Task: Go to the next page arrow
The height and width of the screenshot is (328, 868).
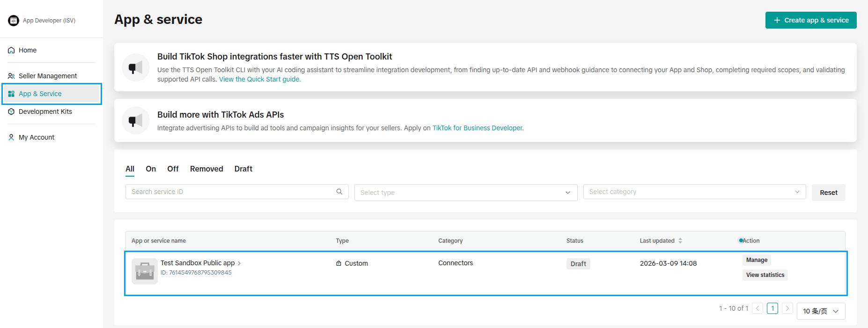Action: (787, 308)
